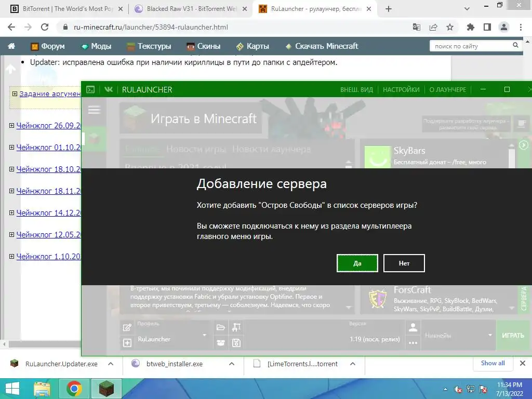Open the Текстуры menu item
532x399 pixels.
coord(149,46)
